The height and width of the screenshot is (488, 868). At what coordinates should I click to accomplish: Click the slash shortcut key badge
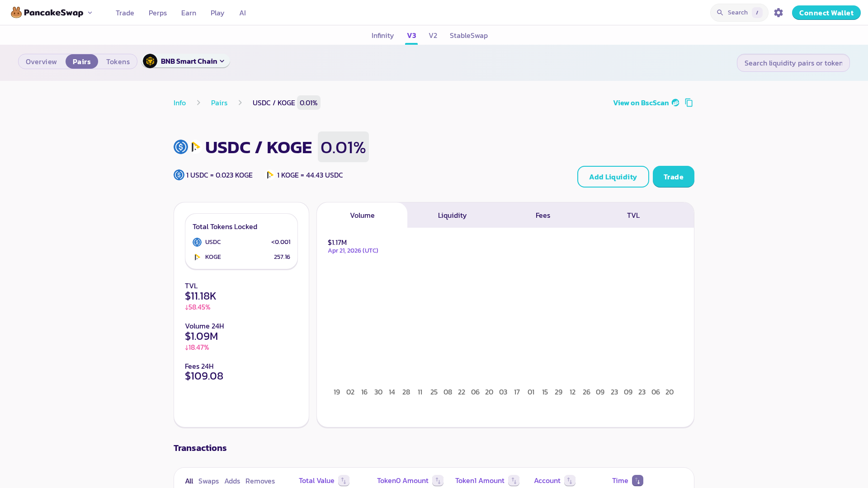(x=757, y=13)
